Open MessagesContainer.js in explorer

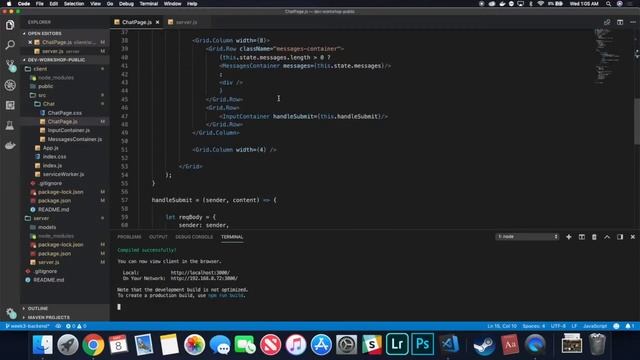(75, 139)
